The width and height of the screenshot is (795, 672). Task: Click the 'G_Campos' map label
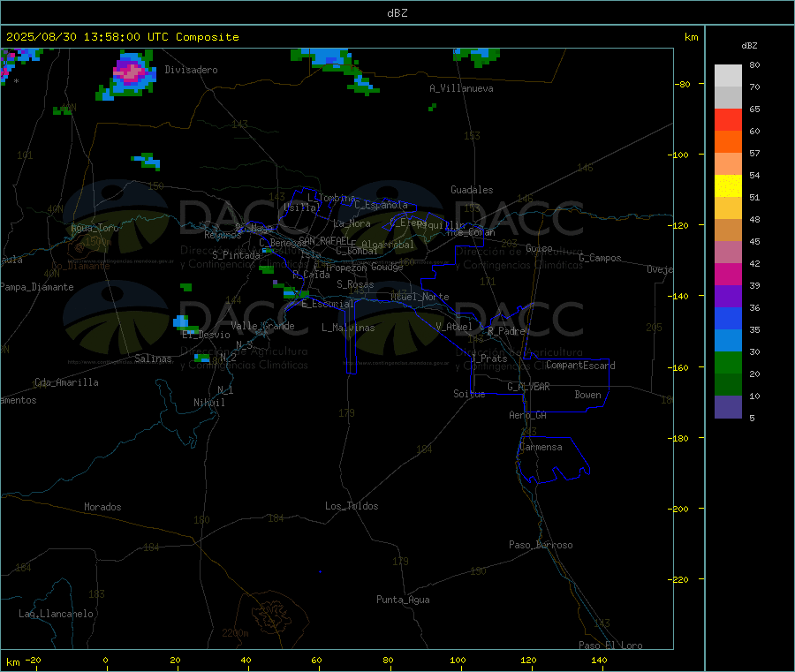click(x=601, y=258)
